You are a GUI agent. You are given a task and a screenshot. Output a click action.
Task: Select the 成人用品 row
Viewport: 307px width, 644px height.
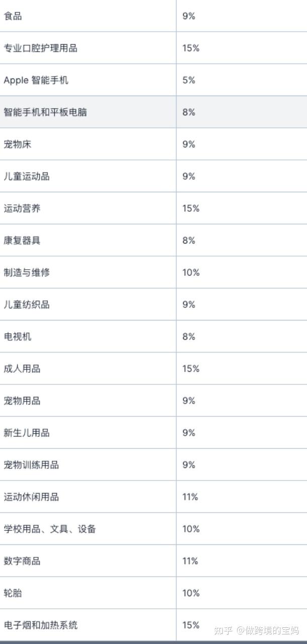click(22, 369)
